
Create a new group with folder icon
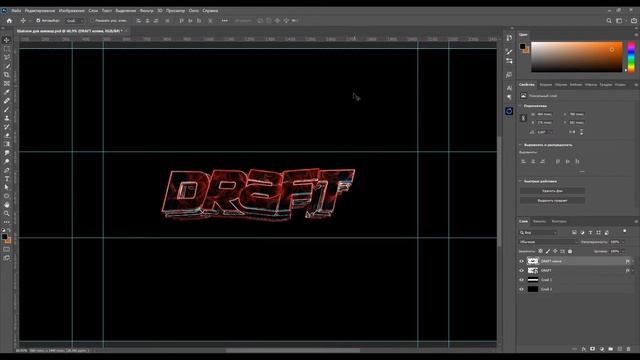[611, 349]
